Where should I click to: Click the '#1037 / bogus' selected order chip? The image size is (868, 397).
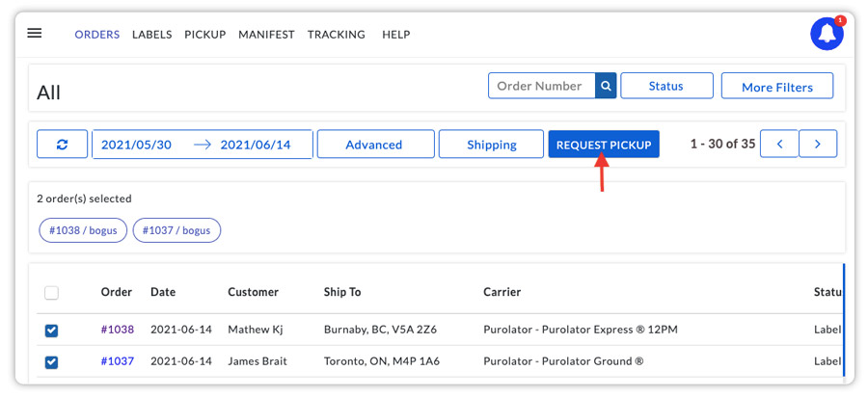tap(176, 230)
